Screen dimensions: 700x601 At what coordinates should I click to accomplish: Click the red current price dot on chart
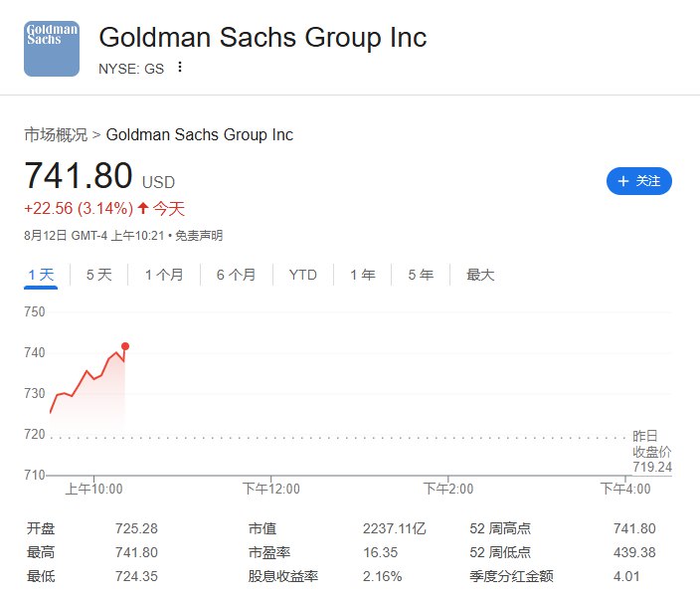click(125, 346)
